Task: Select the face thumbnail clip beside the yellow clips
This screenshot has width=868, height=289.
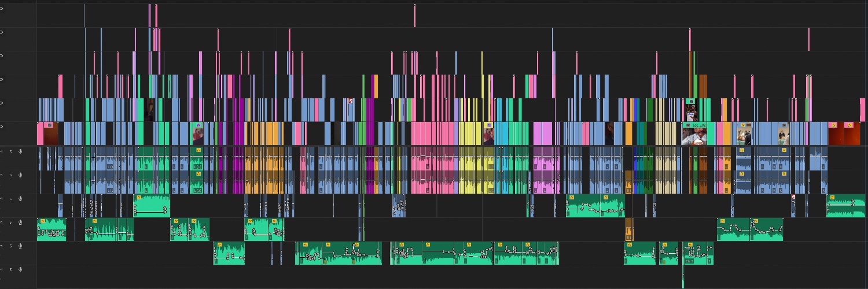Action: pos(489,134)
